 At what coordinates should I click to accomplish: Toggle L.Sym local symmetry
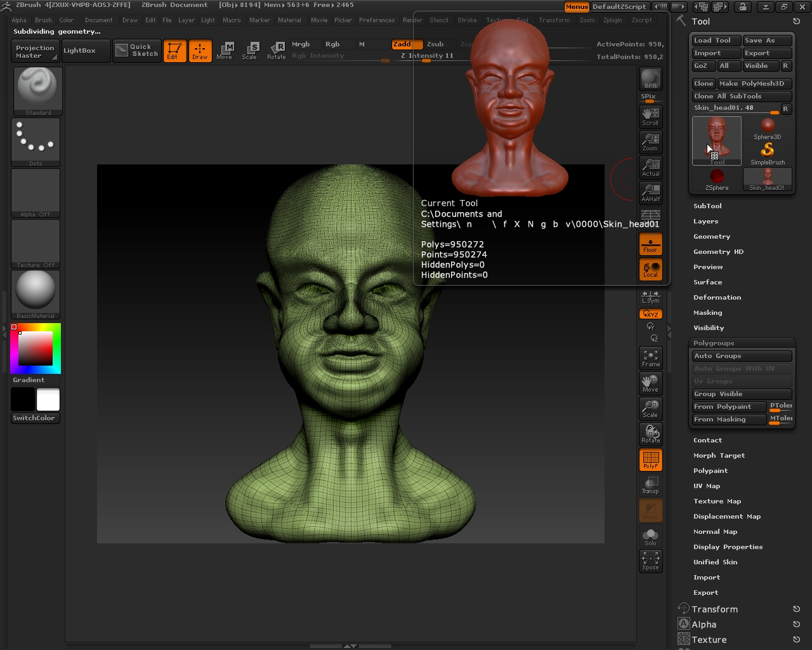[x=650, y=296]
